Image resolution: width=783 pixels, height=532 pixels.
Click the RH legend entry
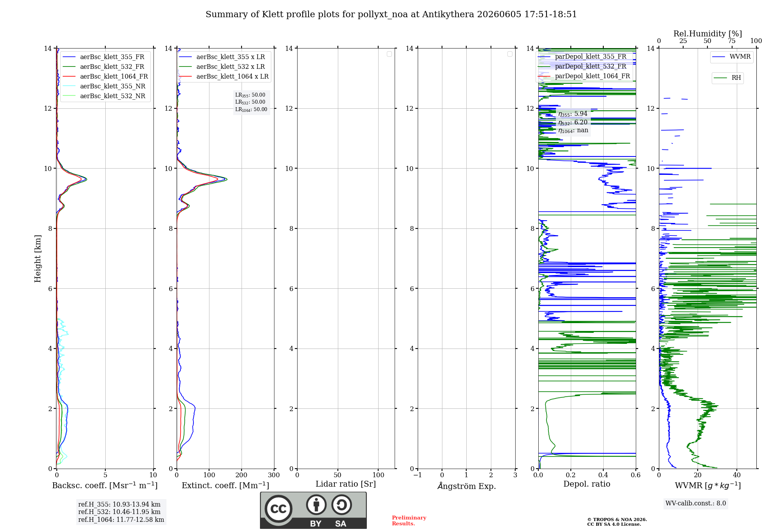[x=727, y=78]
